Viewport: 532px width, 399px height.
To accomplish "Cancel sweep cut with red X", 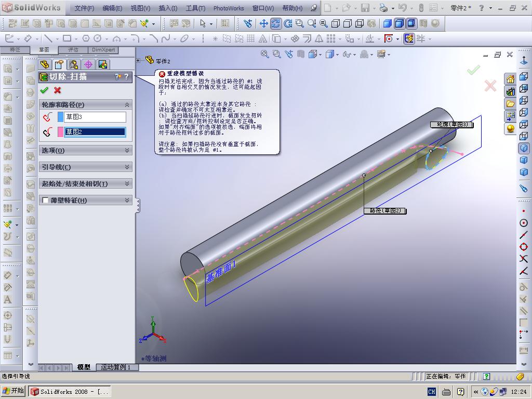I will [x=57, y=90].
